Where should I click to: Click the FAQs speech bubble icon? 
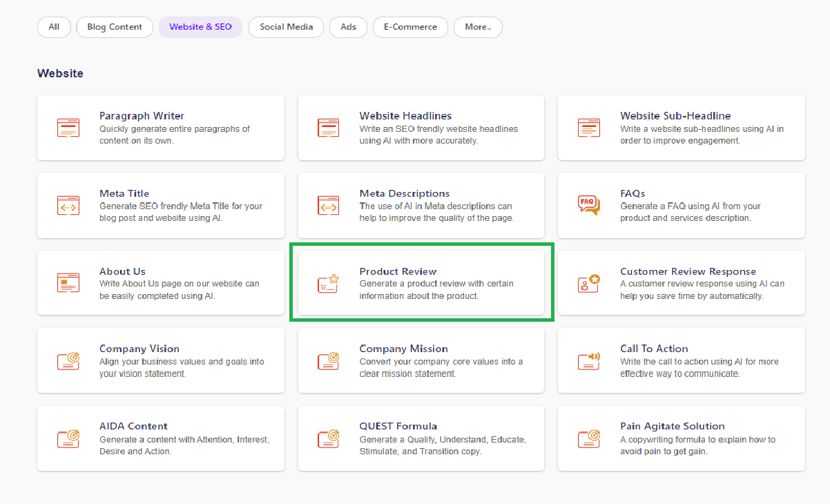pyautogui.click(x=588, y=205)
